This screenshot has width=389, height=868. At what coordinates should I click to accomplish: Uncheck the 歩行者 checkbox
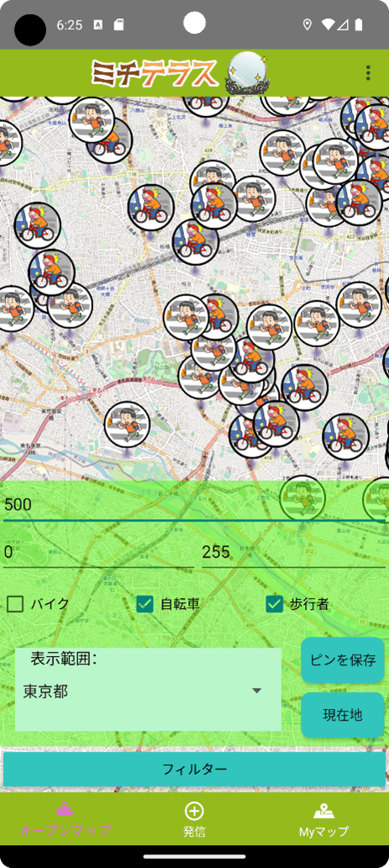click(274, 604)
